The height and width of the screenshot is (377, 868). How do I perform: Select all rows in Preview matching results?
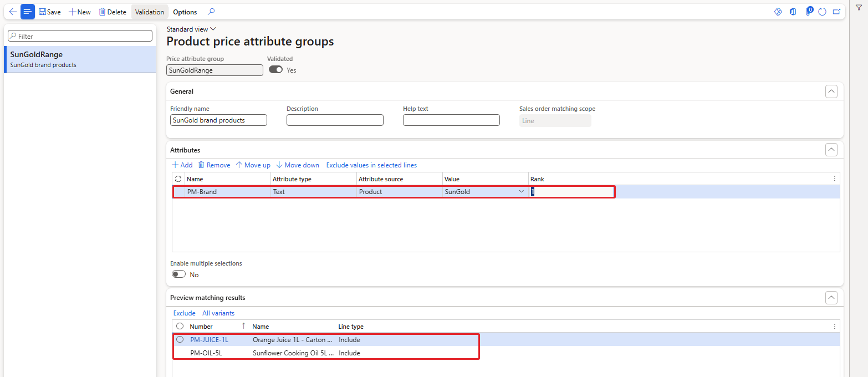click(180, 326)
